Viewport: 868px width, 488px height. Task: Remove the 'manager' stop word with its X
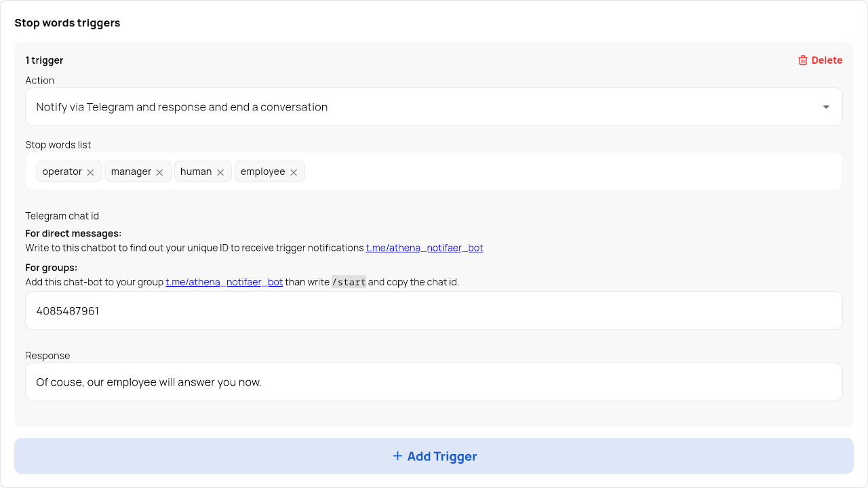point(159,172)
